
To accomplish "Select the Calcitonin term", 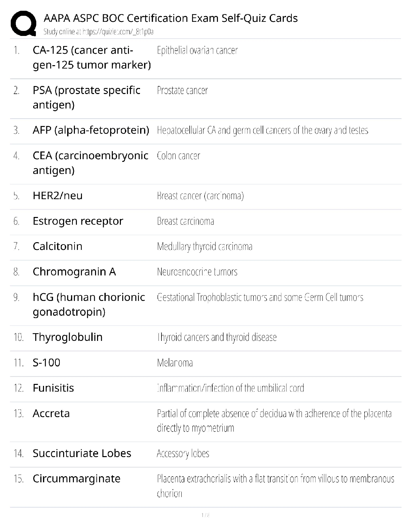I will (57, 246).
